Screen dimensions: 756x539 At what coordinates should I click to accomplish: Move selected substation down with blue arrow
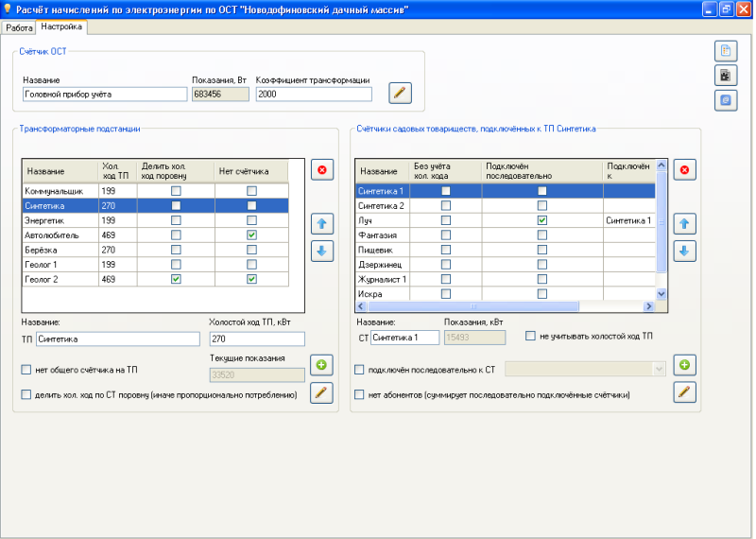322,251
